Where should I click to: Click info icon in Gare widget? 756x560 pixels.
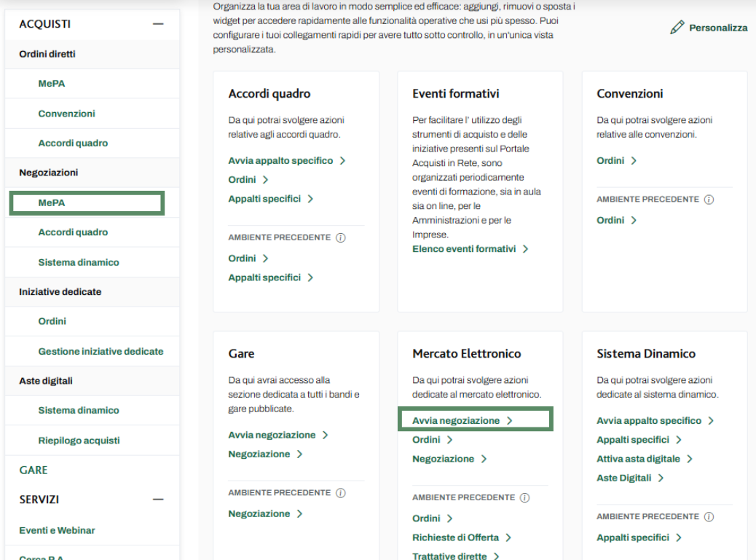[x=340, y=493]
